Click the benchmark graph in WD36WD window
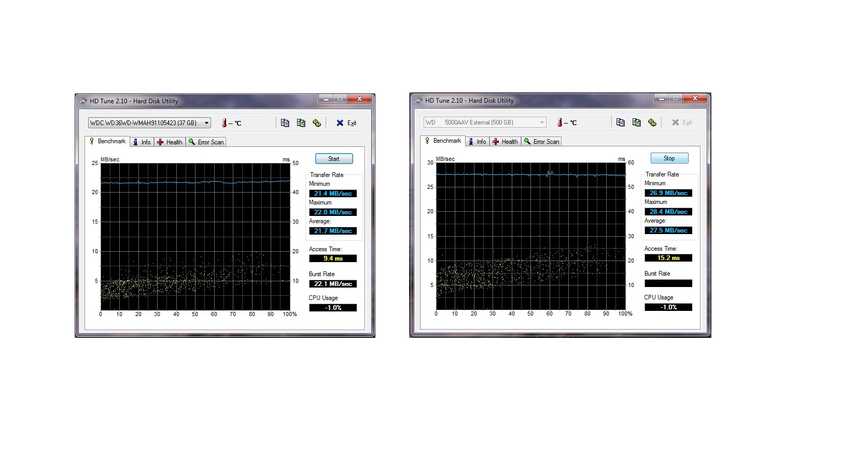Viewport: 868px width, 450px height. tap(195, 237)
